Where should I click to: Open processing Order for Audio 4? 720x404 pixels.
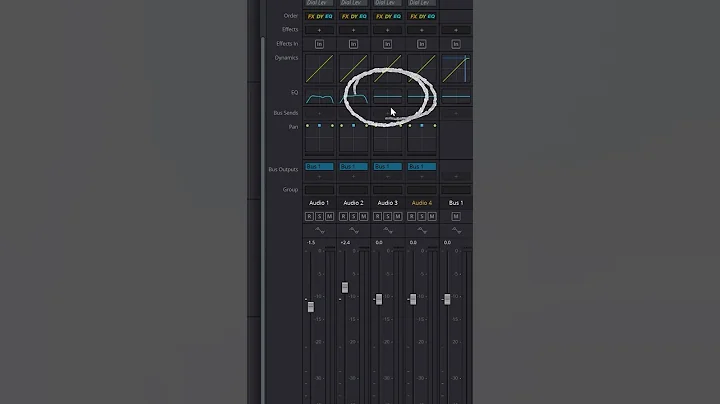(422, 16)
